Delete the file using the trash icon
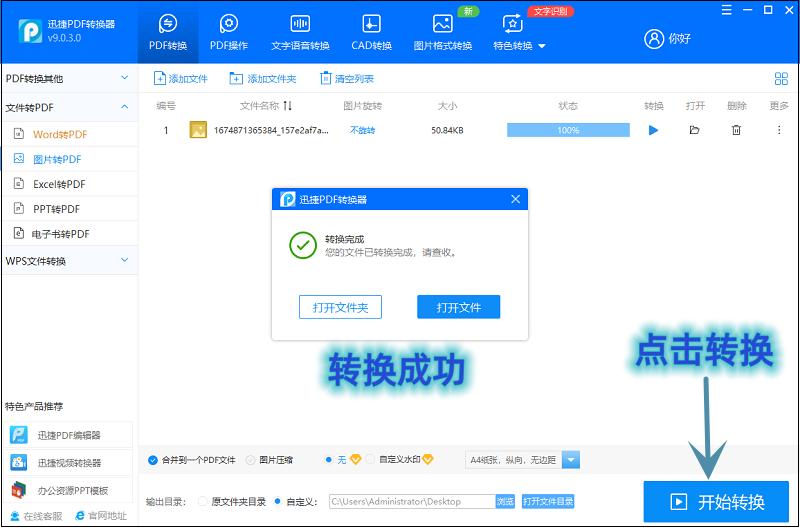This screenshot has height=528, width=800. coord(736,130)
